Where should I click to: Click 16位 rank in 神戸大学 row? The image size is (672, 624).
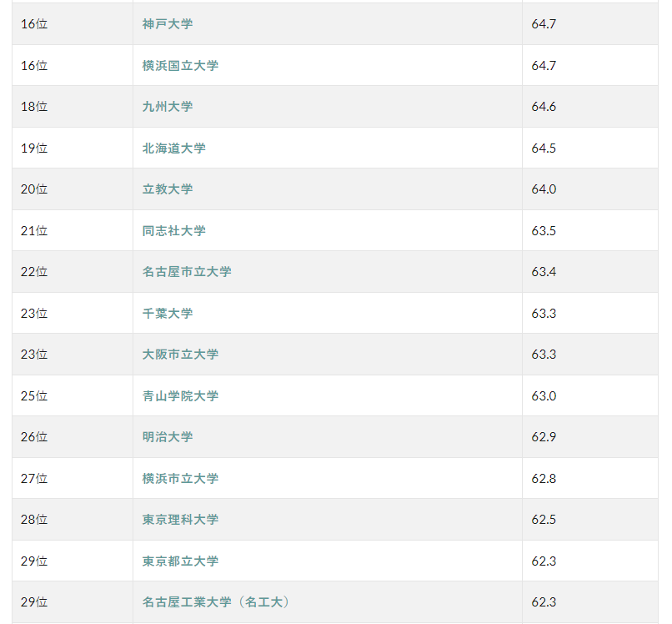[34, 24]
